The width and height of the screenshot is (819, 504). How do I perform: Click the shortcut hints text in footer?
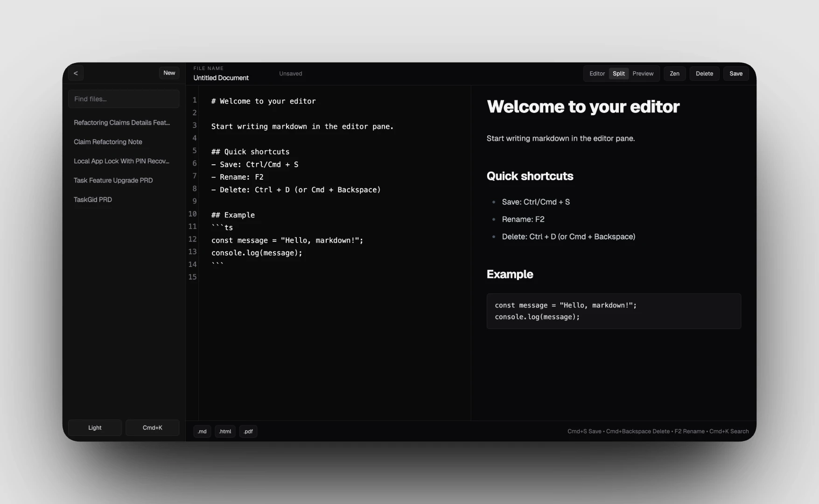coord(658,431)
